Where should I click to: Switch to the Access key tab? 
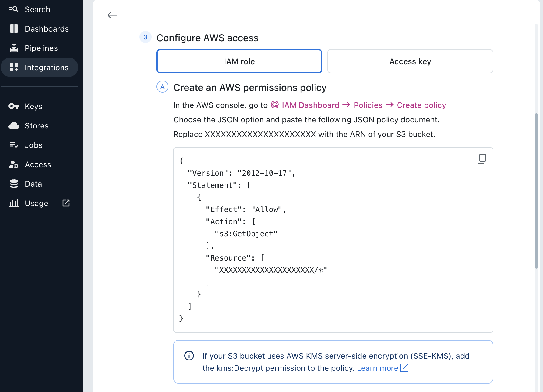point(410,61)
